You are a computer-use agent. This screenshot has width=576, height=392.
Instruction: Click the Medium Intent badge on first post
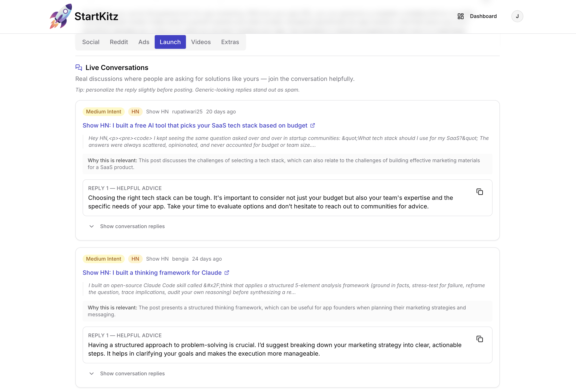tap(103, 111)
